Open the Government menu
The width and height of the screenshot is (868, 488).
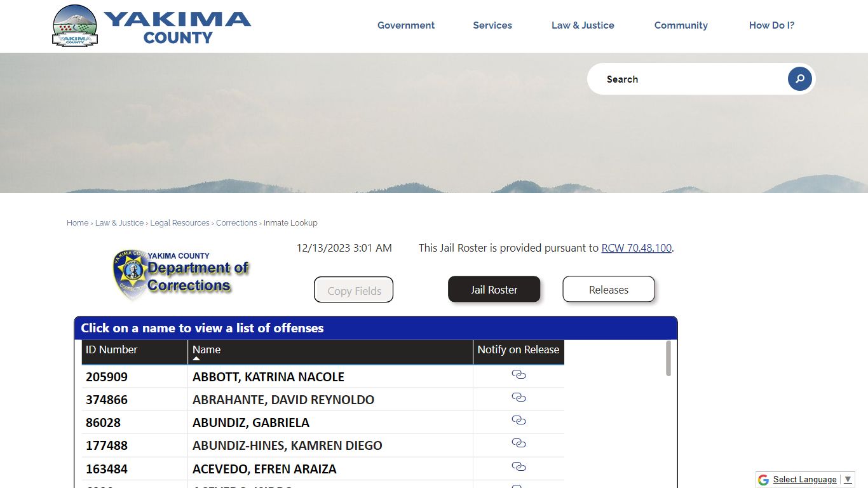point(406,25)
